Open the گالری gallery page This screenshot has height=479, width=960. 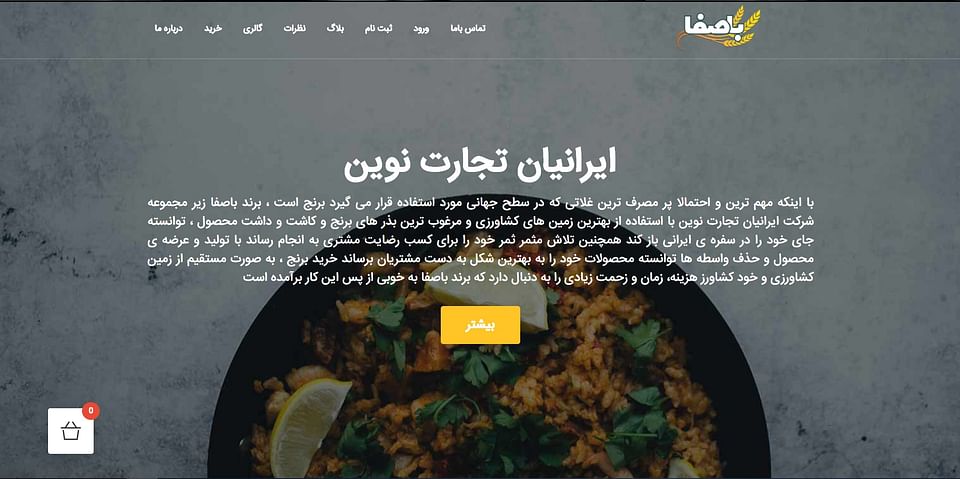pyautogui.click(x=253, y=29)
